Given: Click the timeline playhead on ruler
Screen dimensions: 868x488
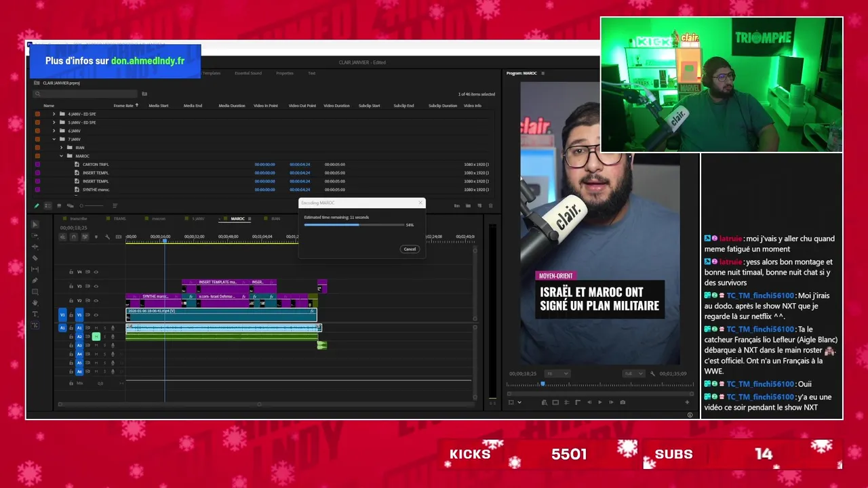Looking at the screenshot, I should point(165,241).
